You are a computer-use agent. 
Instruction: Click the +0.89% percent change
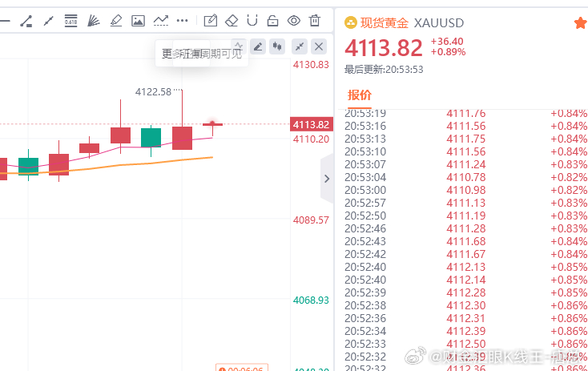point(448,52)
